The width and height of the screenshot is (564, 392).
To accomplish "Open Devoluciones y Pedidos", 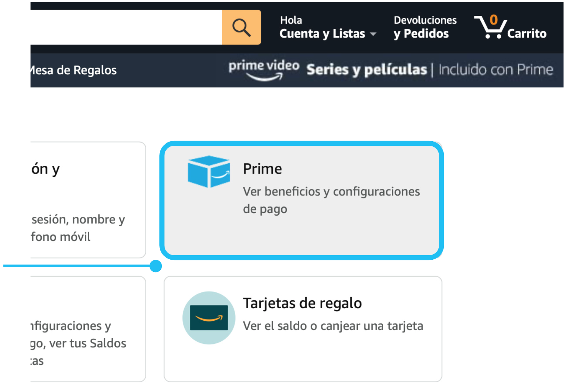I will pyautogui.click(x=425, y=27).
